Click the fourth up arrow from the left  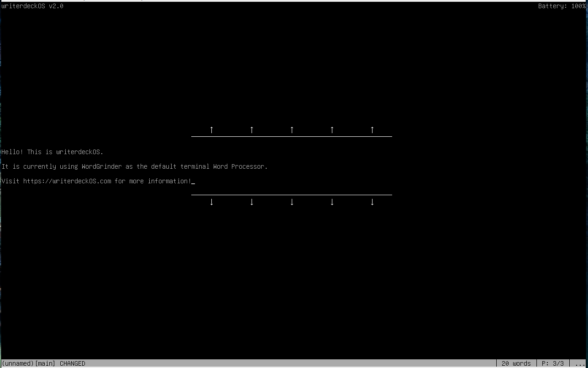click(332, 130)
